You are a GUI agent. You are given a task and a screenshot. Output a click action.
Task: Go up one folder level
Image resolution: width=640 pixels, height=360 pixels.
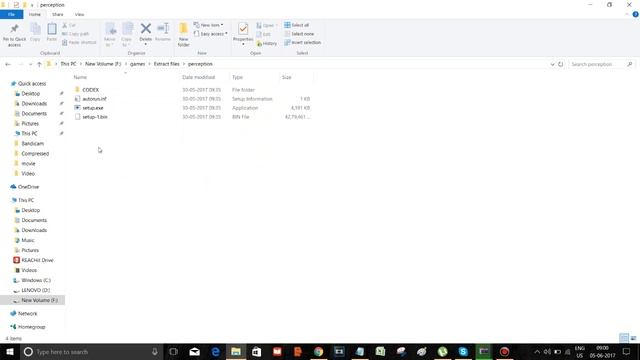(x=39, y=64)
